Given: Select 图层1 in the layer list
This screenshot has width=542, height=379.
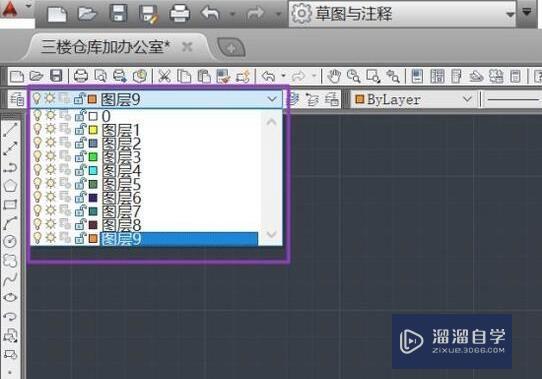Looking at the screenshot, I should tap(144, 130).
